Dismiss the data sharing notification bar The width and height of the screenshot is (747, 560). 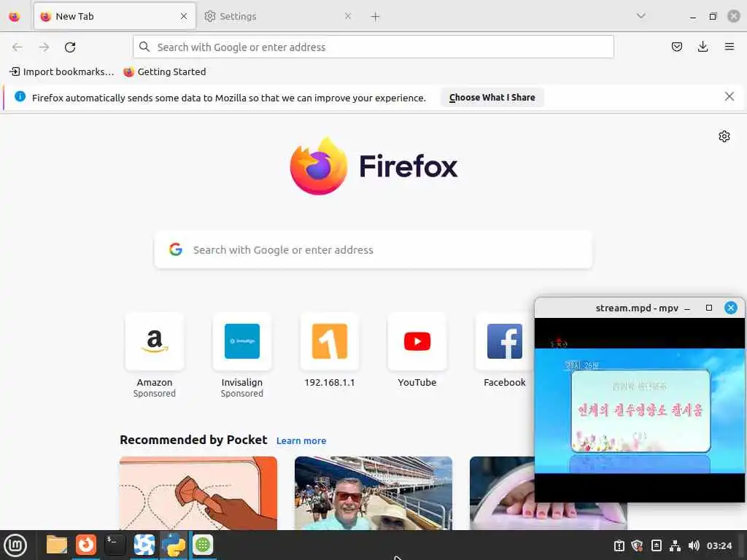coord(729,97)
